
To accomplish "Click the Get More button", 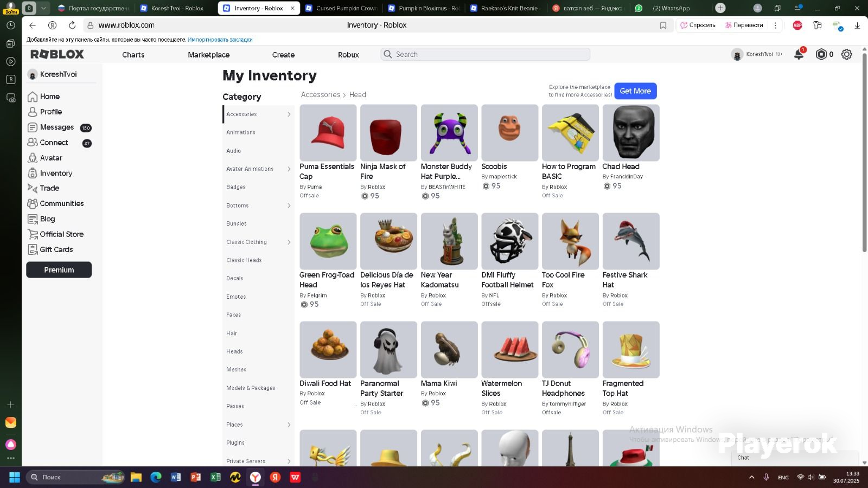I will [x=635, y=91].
